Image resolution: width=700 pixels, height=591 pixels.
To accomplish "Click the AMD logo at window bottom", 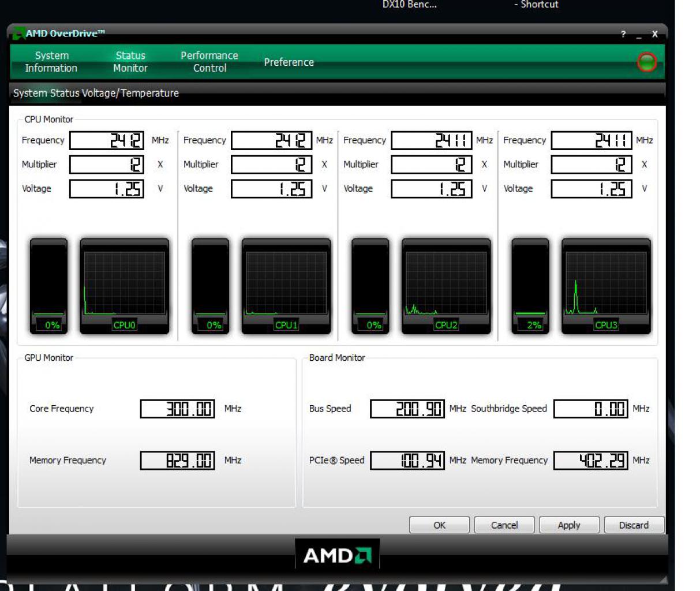I will coord(338,555).
